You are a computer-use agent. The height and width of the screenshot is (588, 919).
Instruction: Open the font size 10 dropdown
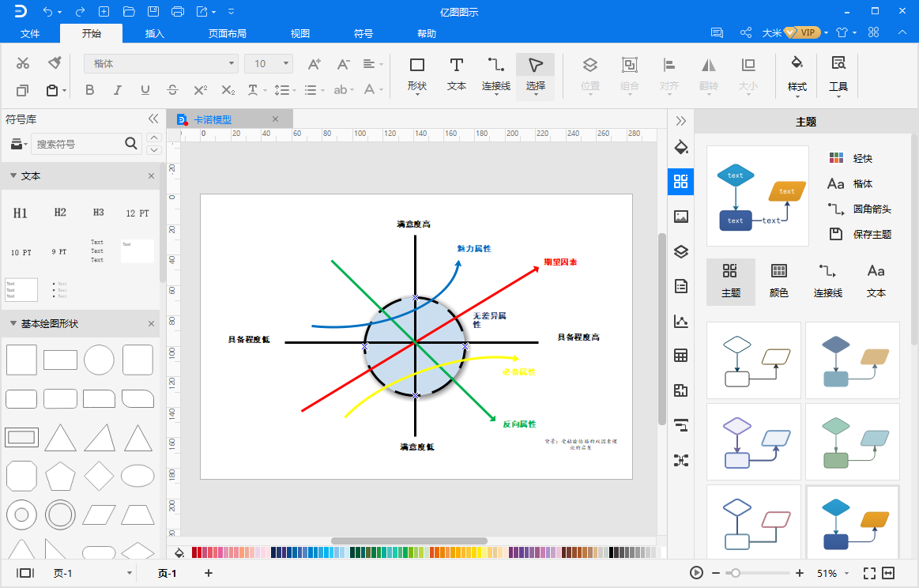point(269,63)
